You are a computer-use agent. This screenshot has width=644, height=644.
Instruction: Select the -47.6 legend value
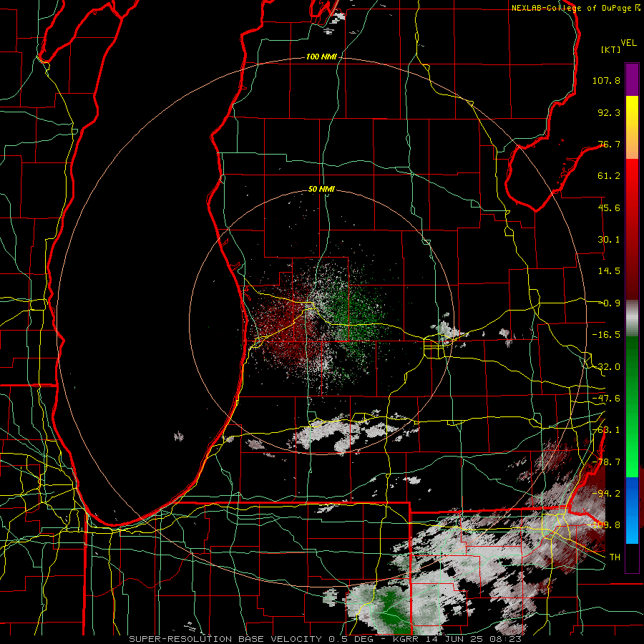606,399
